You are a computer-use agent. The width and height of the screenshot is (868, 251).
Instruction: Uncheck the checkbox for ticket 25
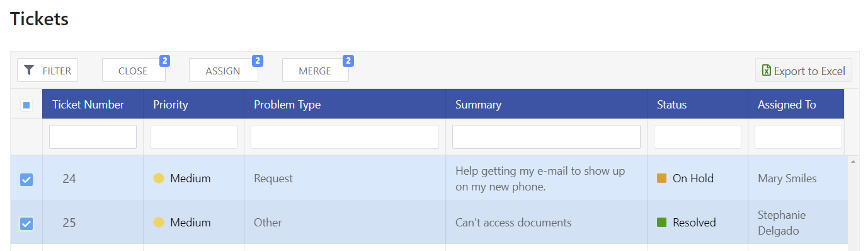tap(26, 224)
